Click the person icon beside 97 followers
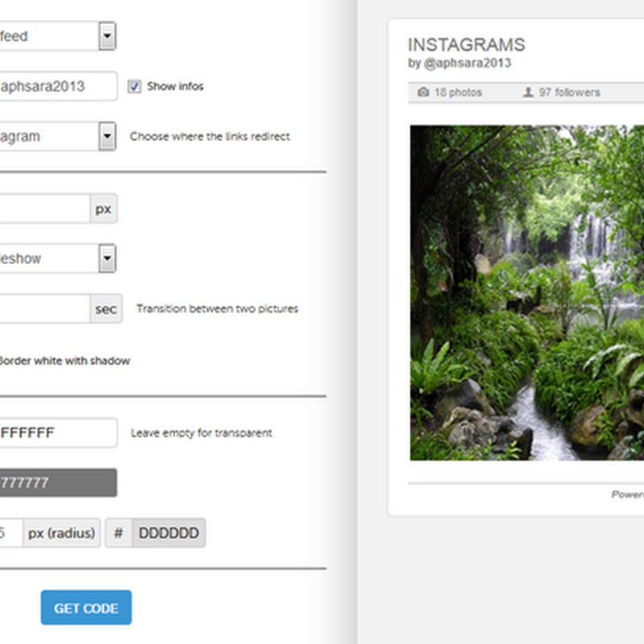 (x=528, y=92)
